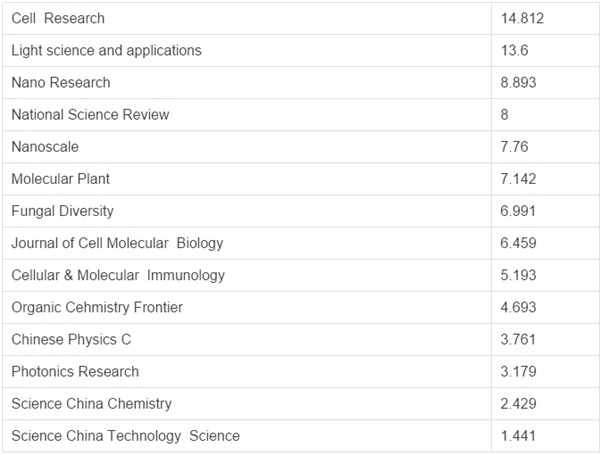Click the Molecular Plant journal name
The height and width of the screenshot is (455, 600).
(60, 179)
